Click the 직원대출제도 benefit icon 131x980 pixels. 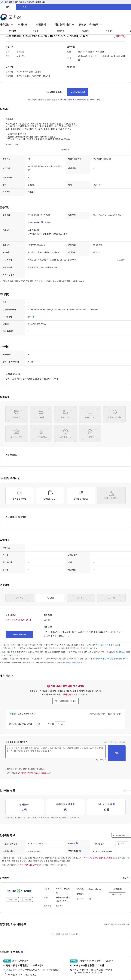click(41, 434)
